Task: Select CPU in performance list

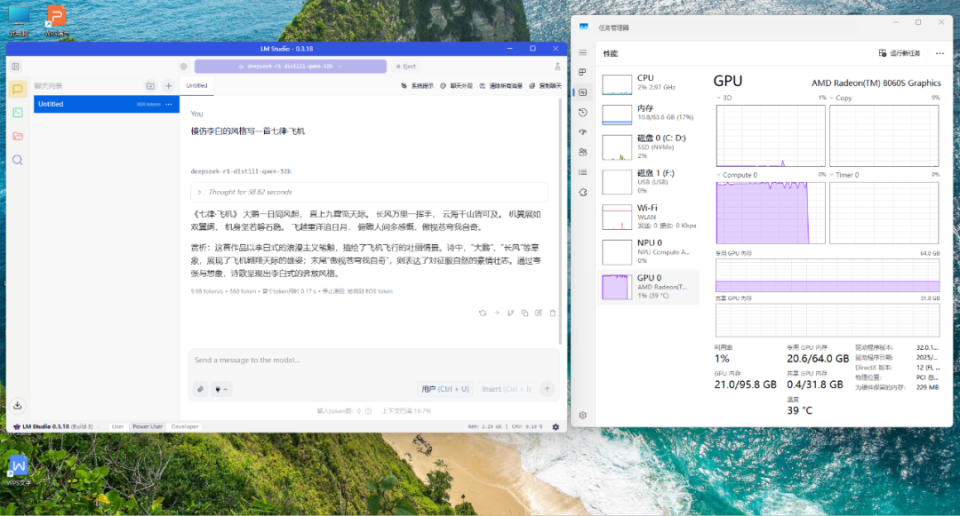Action: click(x=648, y=83)
